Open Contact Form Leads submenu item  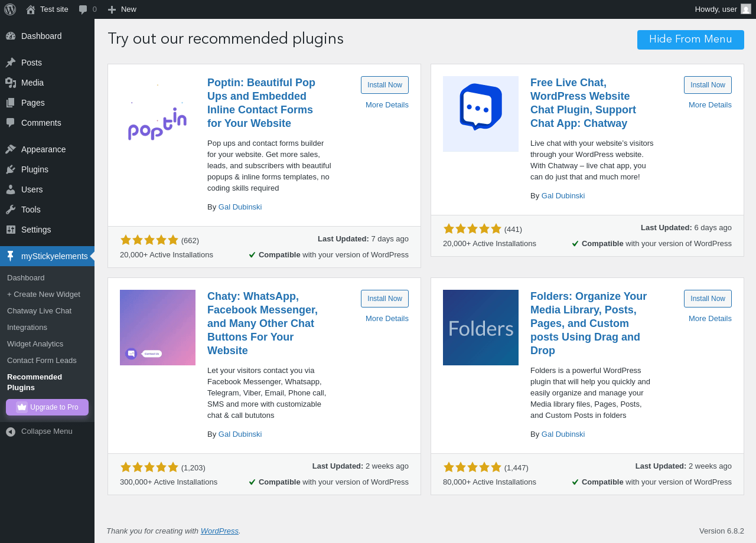[42, 361]
